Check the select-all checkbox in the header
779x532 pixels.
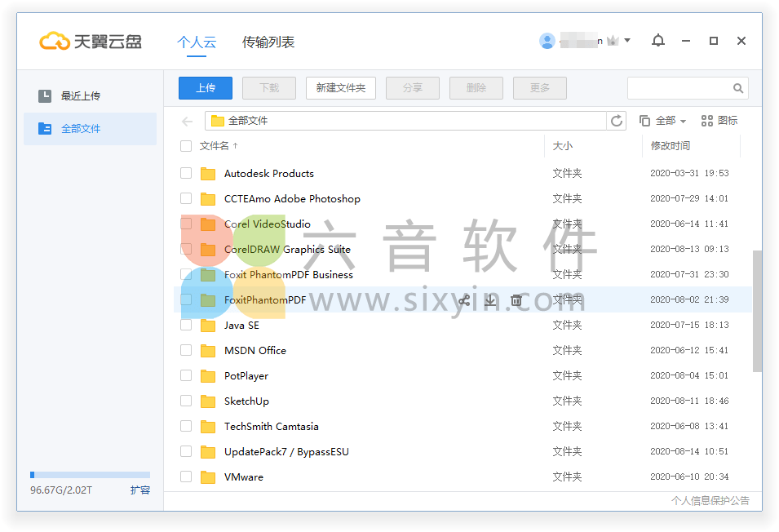pyautogui.click(x=186, y=146)
